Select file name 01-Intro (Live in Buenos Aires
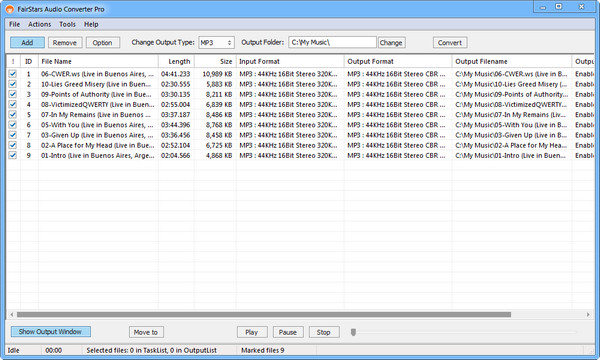Image resolution: width=600 pixels, height=360 pixels. 98,155
